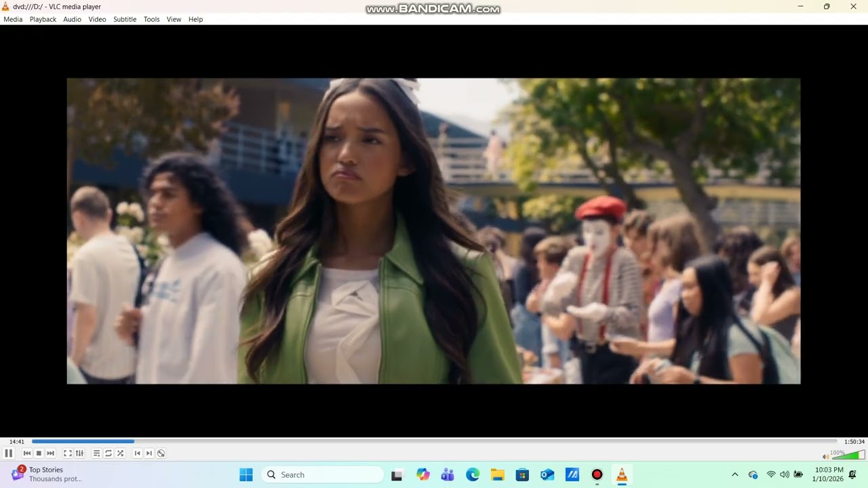Open the Video menu
The image size is (868, 488).
tap(97, 19)
